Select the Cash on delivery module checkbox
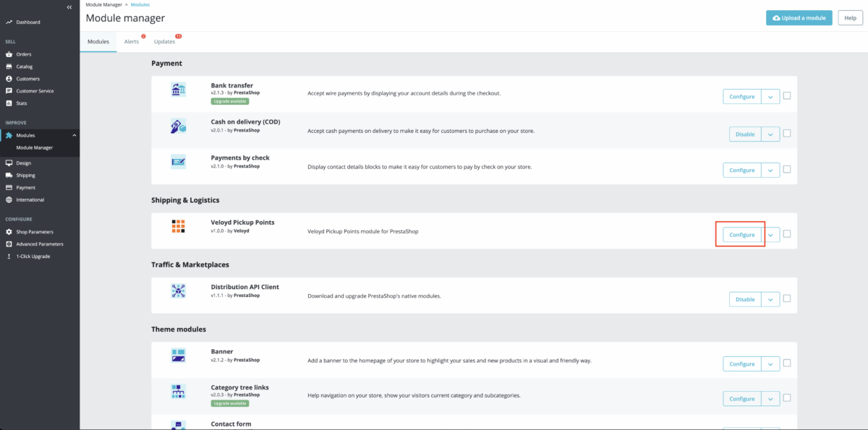 pyautogui.click(x=787, y=133)
